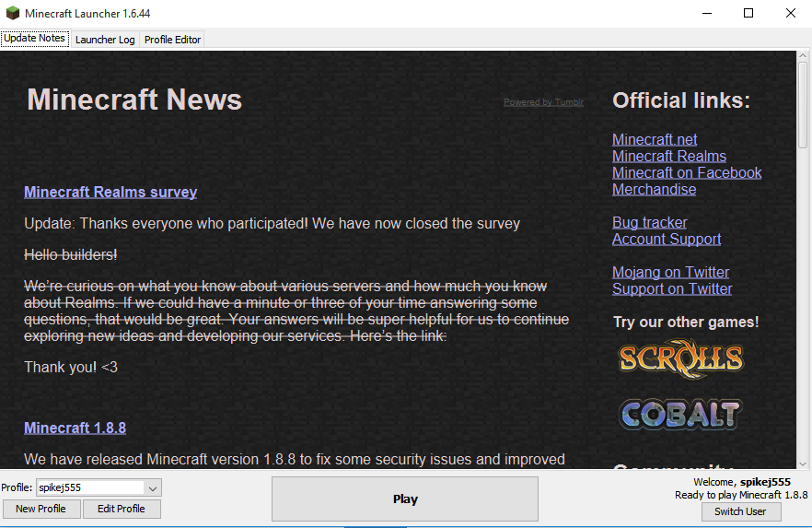Image resolution: width=812 pixels, height=528 pixels.
Task: Open Minecraft on Facebook link
Action: (x=687, y=172)
